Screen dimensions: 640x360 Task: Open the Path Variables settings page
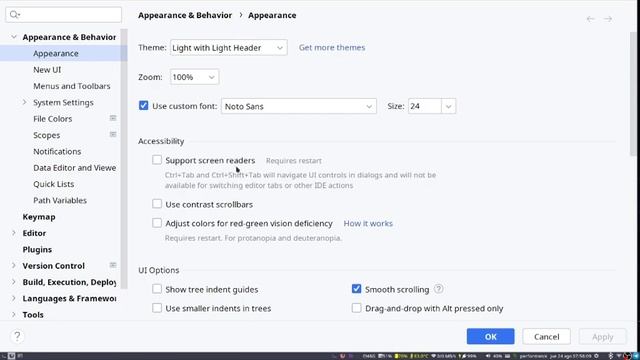pyautogui.click(x=60, y=200)
